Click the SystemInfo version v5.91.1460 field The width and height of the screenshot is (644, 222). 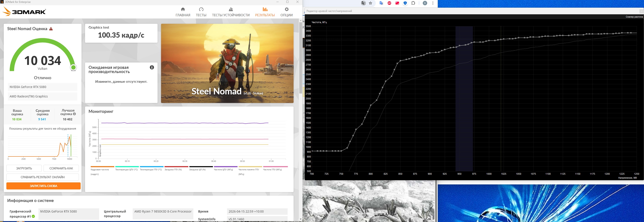(257, 219)
